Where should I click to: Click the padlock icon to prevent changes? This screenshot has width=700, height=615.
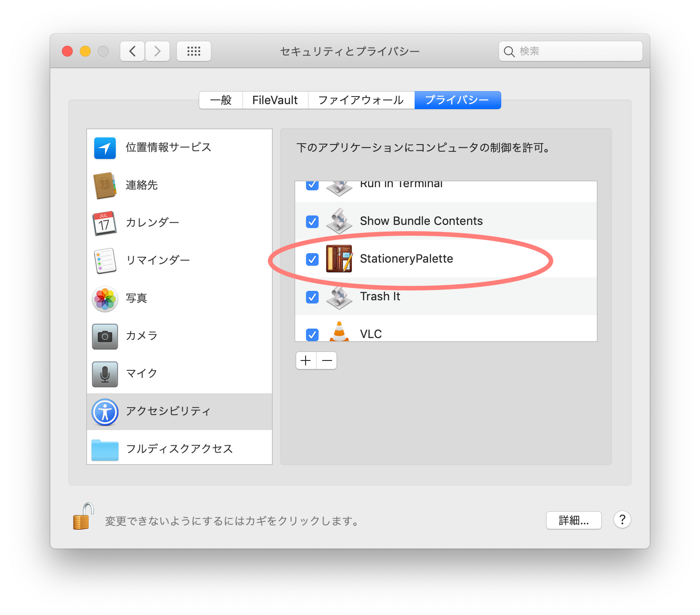click(83, 517)
